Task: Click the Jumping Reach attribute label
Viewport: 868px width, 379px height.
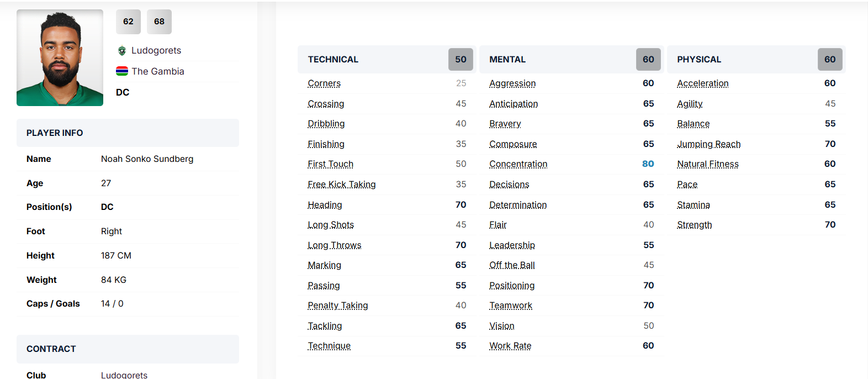Action: (708, 144)
